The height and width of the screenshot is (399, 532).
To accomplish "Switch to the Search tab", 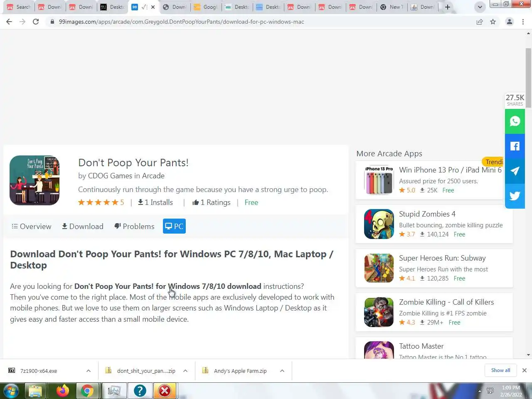I will click(x=19, y=7).
